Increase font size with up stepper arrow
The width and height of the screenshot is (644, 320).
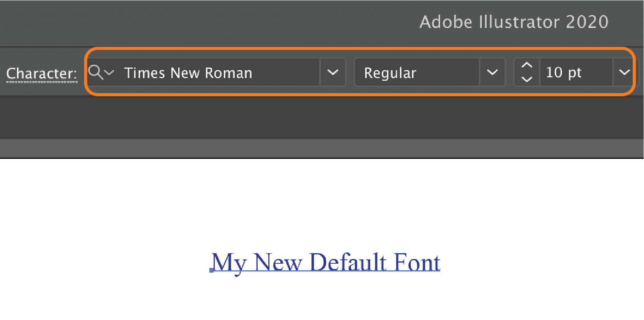527,65
